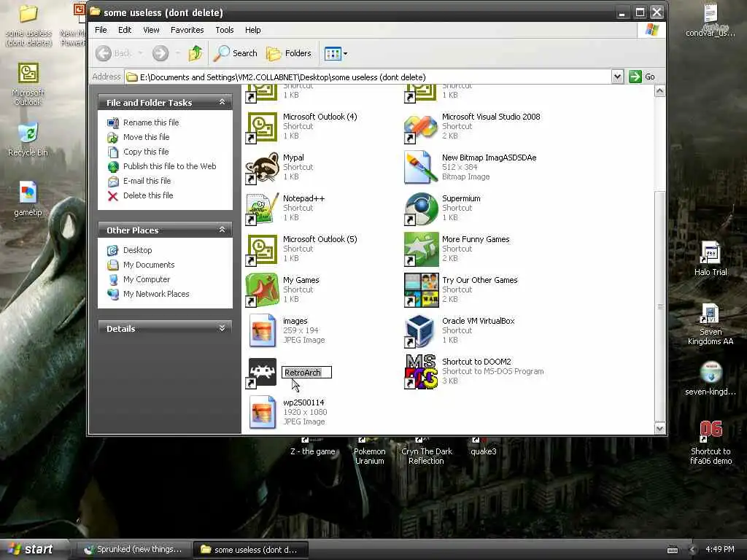Switch to Sprunked taskbar window

point(133,550)
